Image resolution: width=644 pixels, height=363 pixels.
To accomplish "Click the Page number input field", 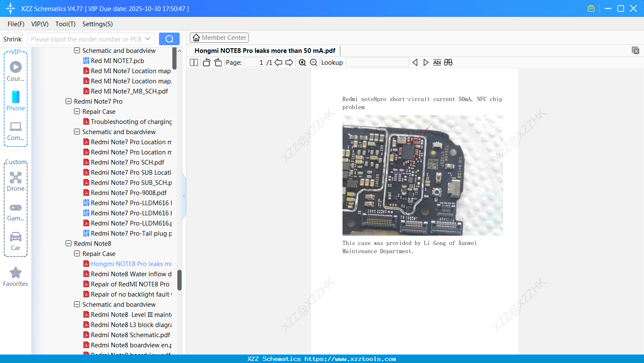I will (x=255, y=63).
